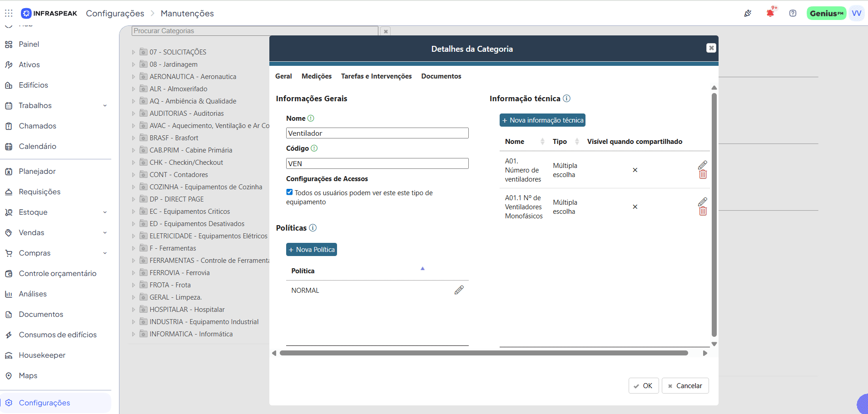Click the info icon beside Informação técnica

[566, 99]
